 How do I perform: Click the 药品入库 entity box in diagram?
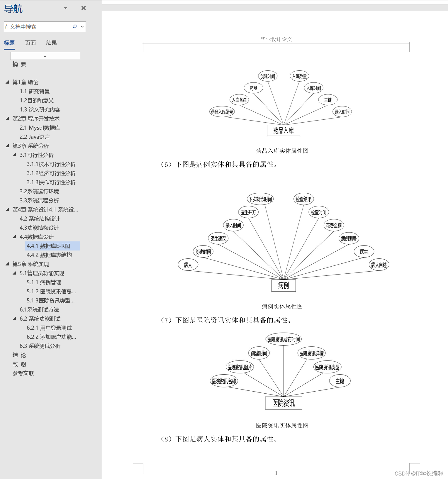click(x=284, y=131)
